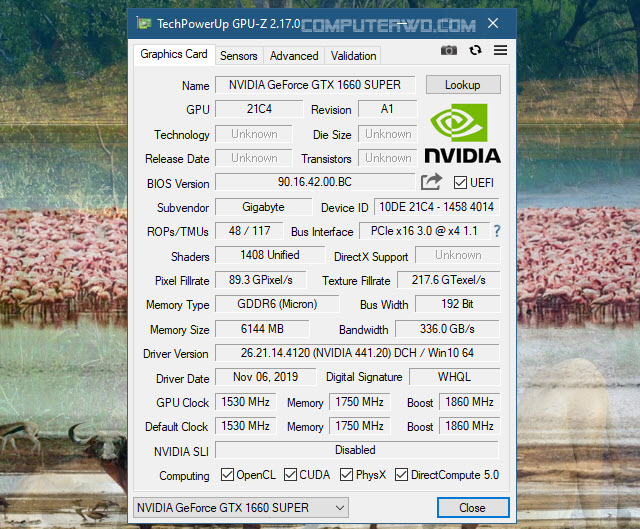Click Driver Version field 26.21.14.4120
Viewport: 640px width, 529px height.
pos(357,353)
